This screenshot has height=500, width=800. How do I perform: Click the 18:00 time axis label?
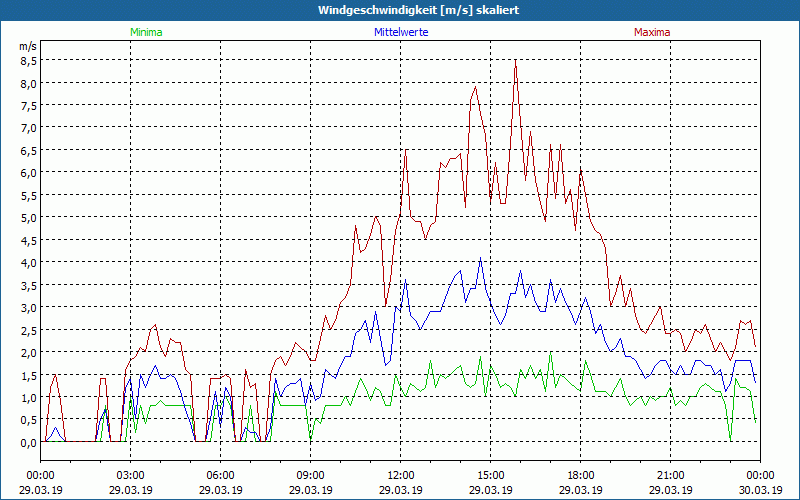pyautogui.click(x=580, y=475)
